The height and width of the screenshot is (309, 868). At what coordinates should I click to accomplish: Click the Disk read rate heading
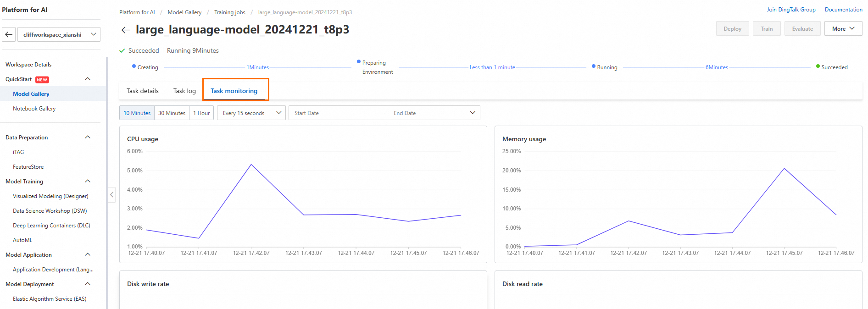[x=523, y=284]
